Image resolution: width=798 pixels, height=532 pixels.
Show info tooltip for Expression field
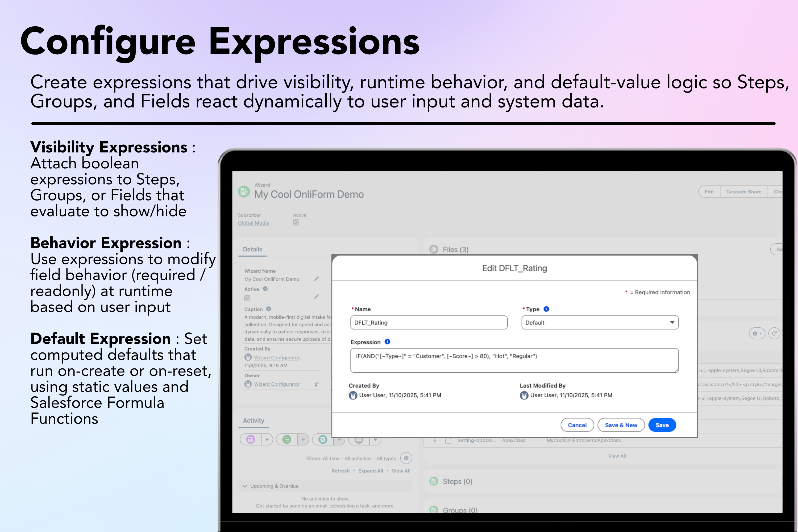[388, 342]
